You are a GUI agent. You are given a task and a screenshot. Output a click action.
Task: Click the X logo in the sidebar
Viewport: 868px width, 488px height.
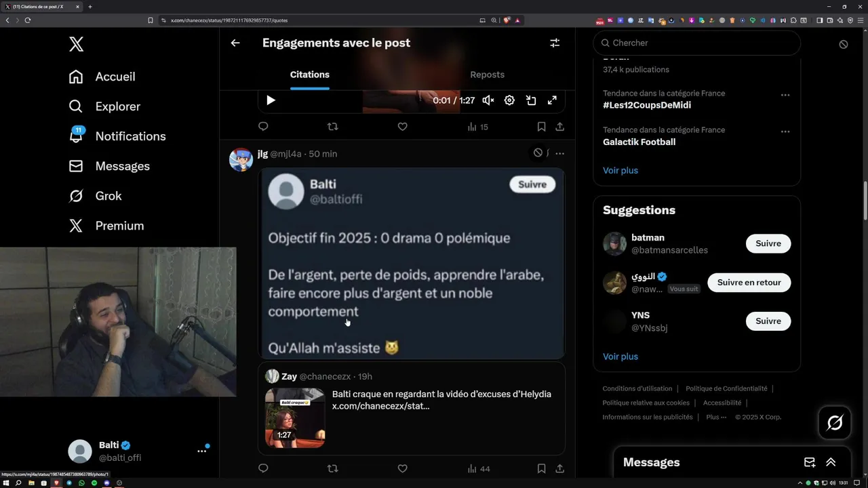76,45
